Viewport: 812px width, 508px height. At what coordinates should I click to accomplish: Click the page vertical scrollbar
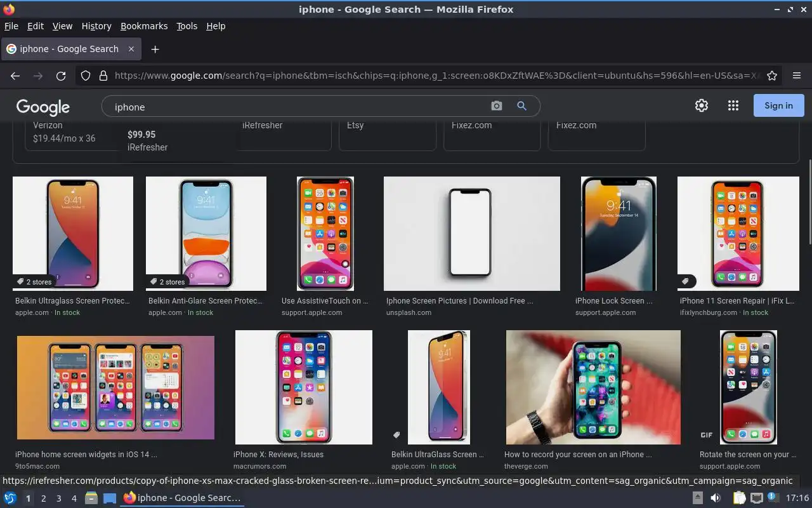click(809, 201)
